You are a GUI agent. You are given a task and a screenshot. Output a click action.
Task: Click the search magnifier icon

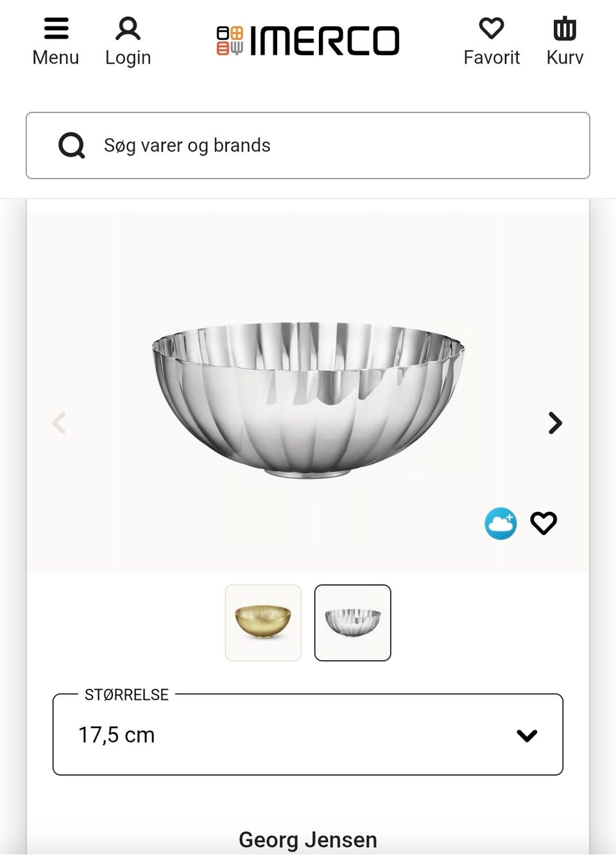pyautogui.click(x=71, y=146)
